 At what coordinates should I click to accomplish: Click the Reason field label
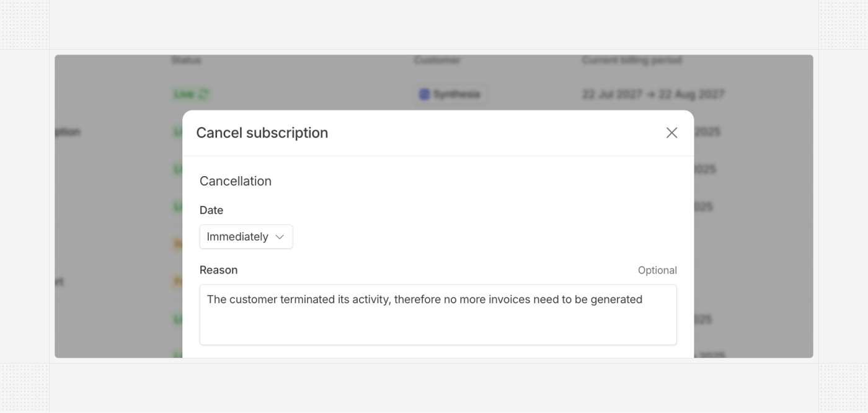pos(219,270)
